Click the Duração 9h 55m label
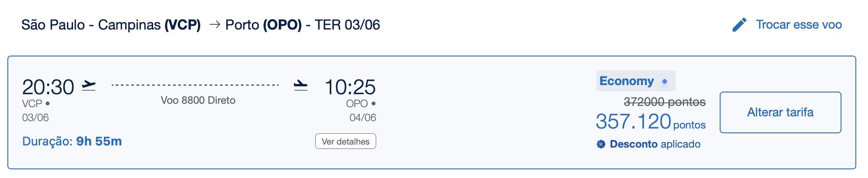868x178 pixels. coord(72,142)
